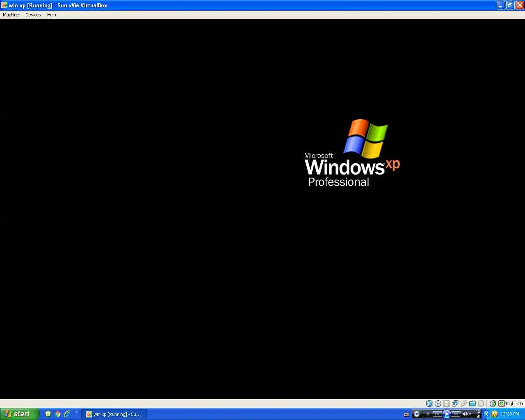Click the media toolbar show video expander arrows
The height and width of the screenshot is (420, 525).
point(479,411)
